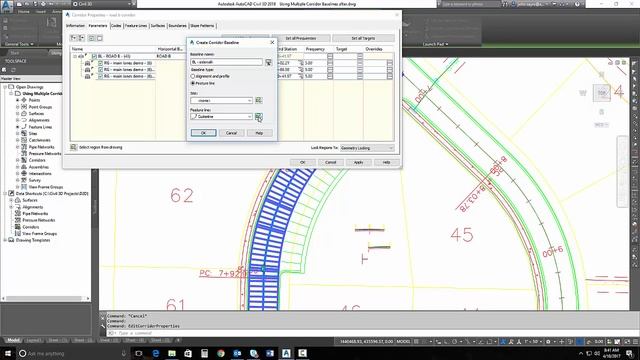Select Feature line radio button

click(x=193, y=83)
